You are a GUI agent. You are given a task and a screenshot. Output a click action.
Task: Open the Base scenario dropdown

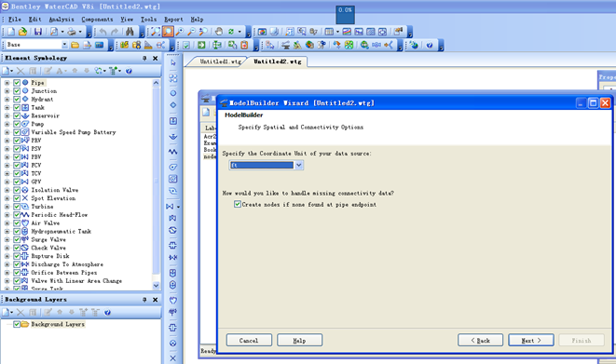[64, 45]
